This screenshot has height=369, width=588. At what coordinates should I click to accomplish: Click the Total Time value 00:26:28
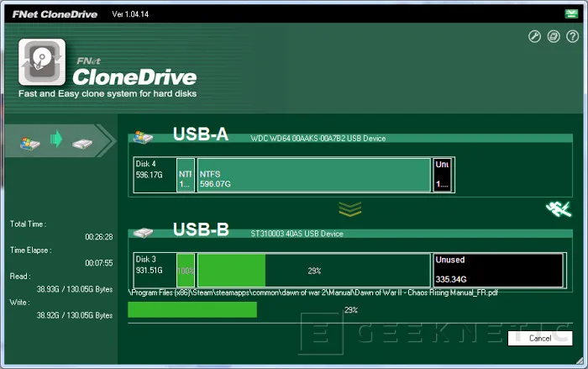click(x=99, y=237)
